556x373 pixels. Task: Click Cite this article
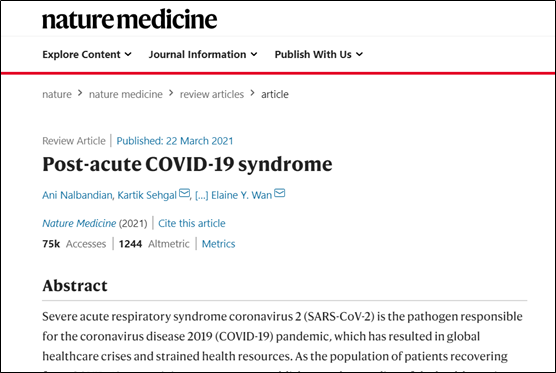click(191, 223)
